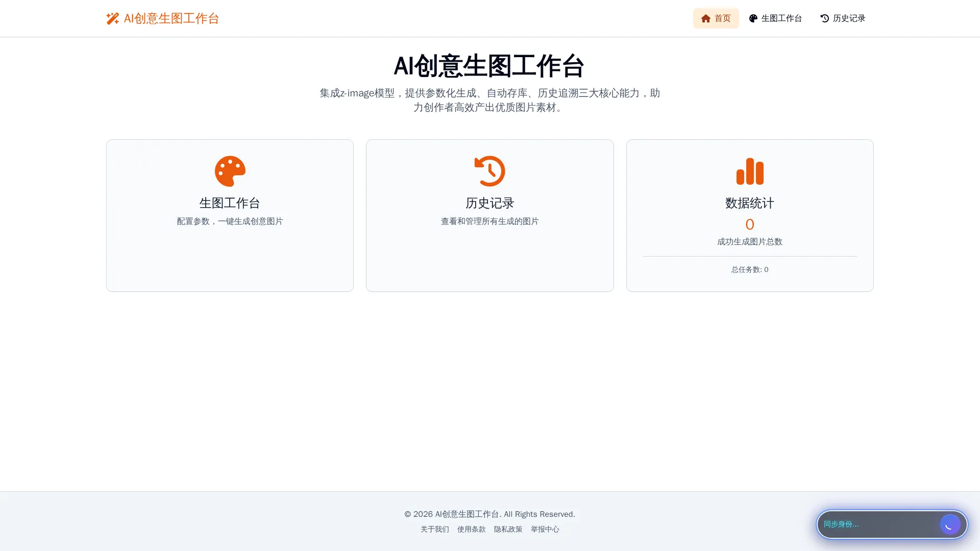Viewport: 980px width, 551px height.
Task: Click the magic wand logo icon
Action: click(113, 18)
